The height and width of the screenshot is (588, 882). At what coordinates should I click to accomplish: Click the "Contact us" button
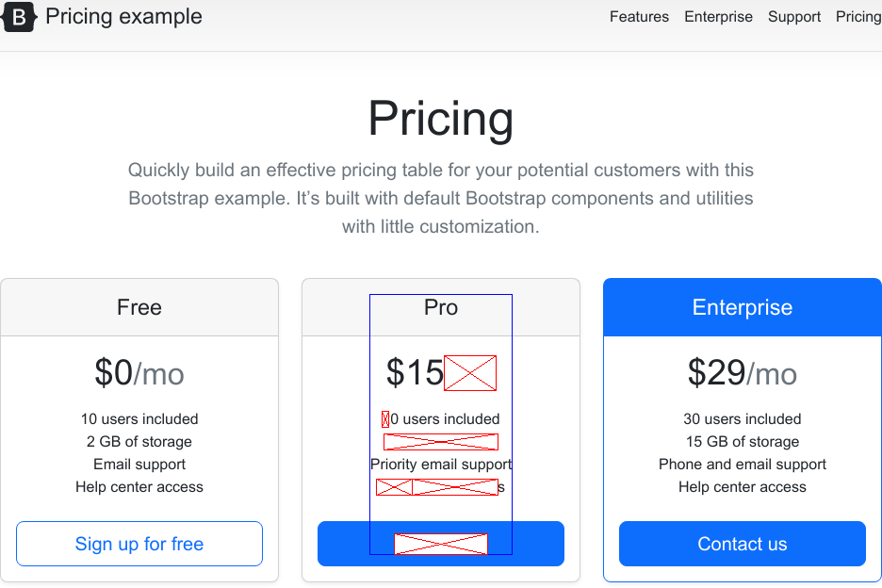click(743, 544)
